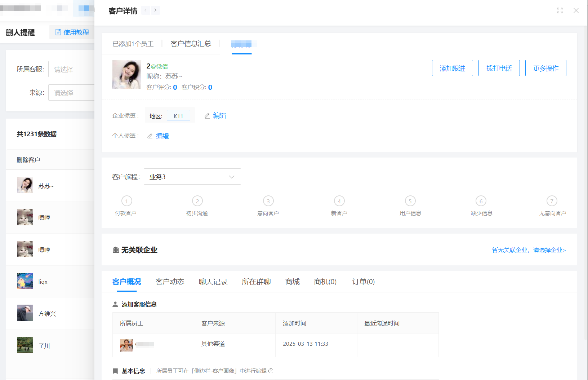This screenshot has height=380, width=588.
Task: Open the 所属客服 select box
Action: (71, 69)
